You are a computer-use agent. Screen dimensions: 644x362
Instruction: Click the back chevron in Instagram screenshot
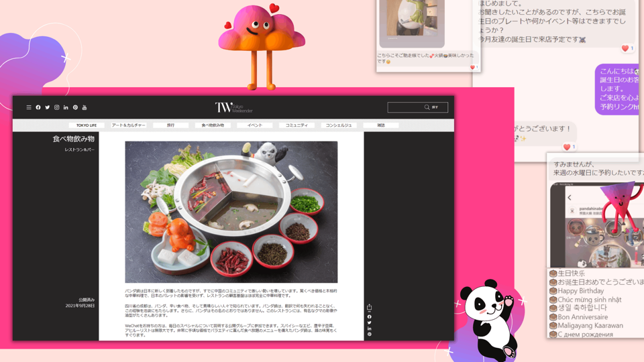click(570, 197)
